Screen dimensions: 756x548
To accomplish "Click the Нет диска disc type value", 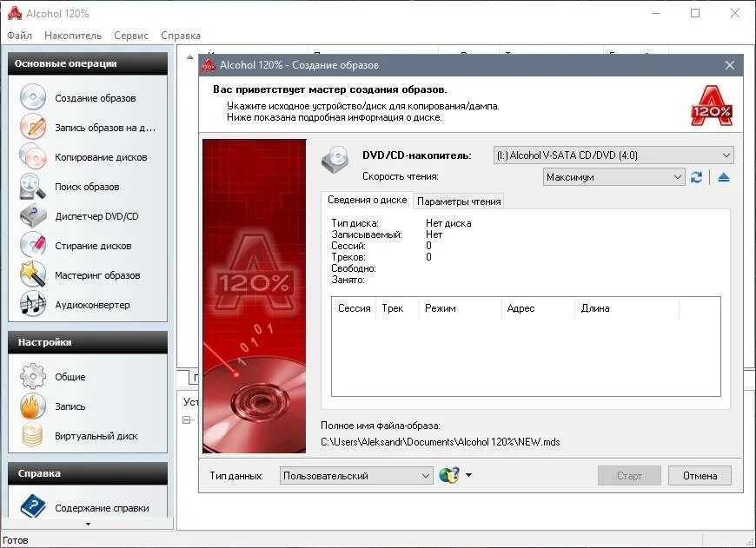I will pyautogui.click(x=448, y=223).
